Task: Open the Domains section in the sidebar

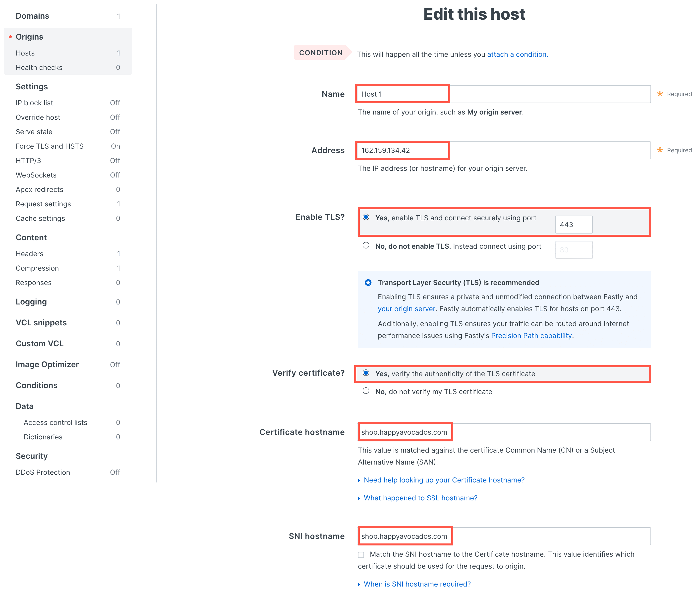Action: pos(32,16)
